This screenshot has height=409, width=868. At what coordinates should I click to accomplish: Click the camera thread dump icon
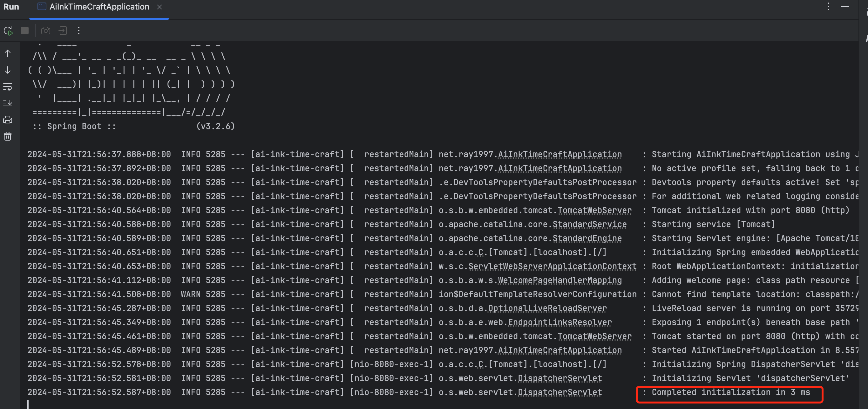tap(45, 31)
